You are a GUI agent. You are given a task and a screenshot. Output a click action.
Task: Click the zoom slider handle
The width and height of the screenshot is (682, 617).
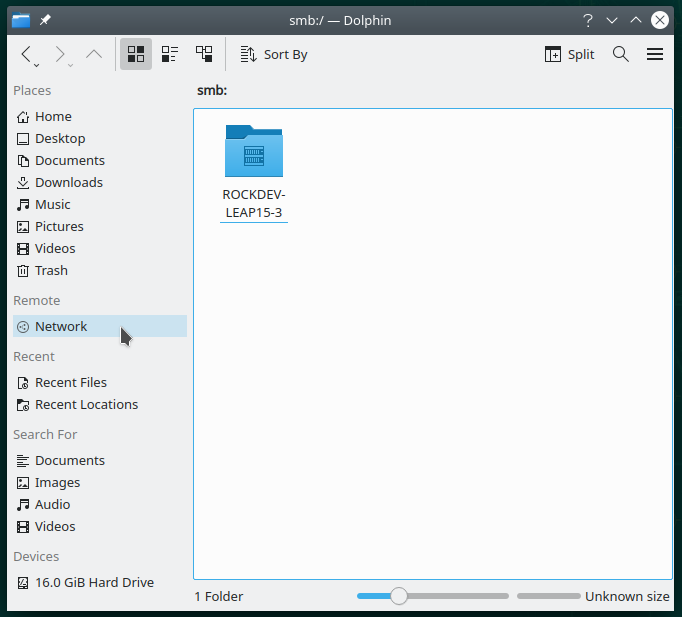click(398, 596)
